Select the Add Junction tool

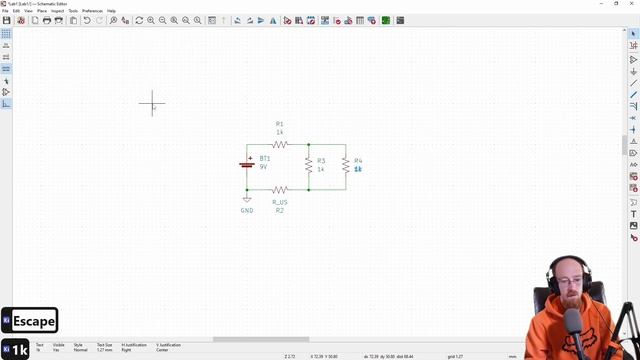(633, 130)
